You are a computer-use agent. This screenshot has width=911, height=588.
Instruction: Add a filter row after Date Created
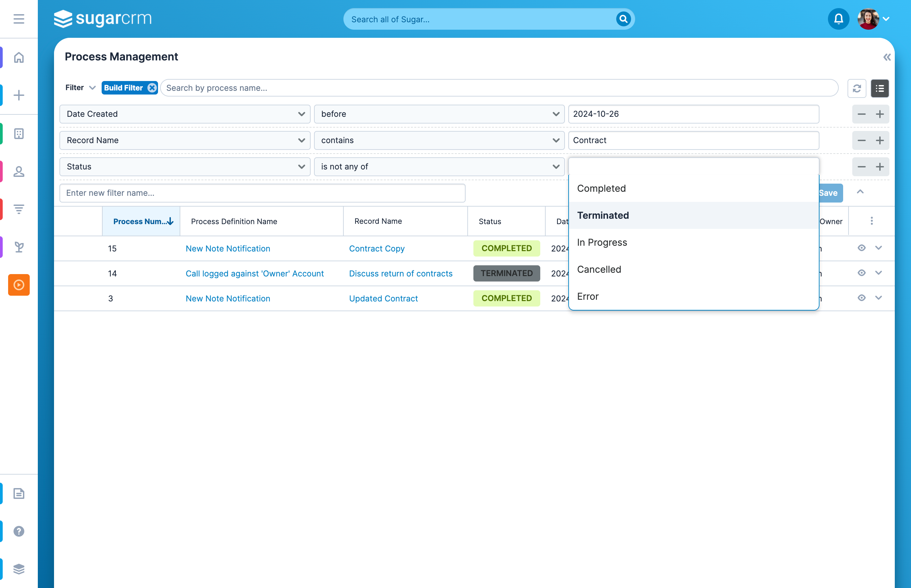880,114
